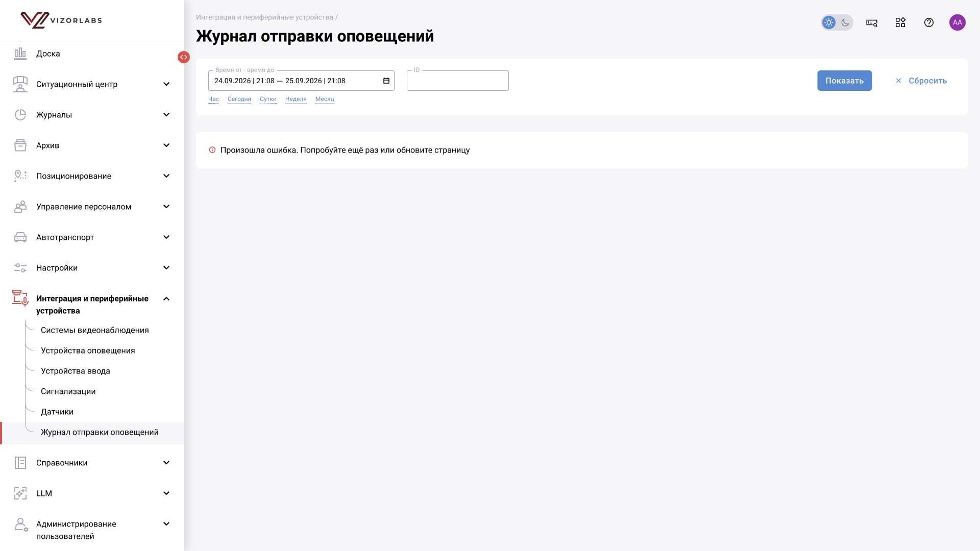Click the Произошла ошибка error message text
This screenshot has width=980, height=551.
(x=345, y=150)
